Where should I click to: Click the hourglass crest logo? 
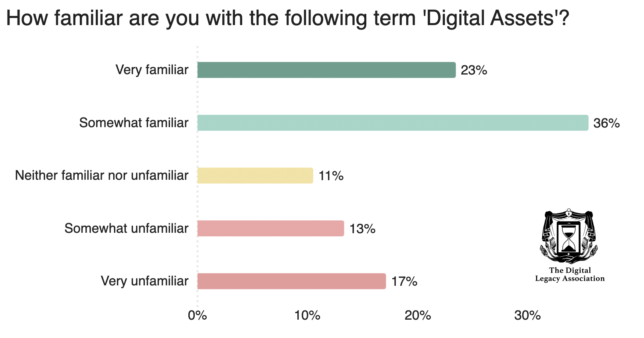click(x=569, y=236)
